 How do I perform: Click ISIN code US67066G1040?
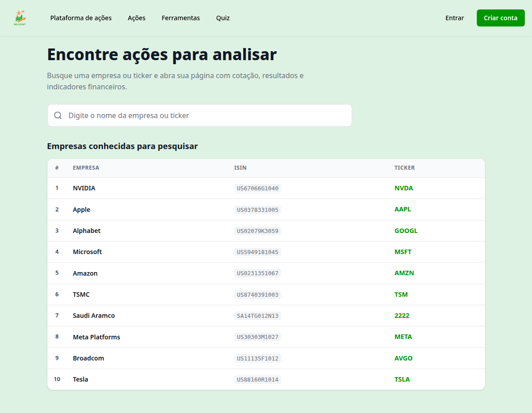(x=258, y=189)
